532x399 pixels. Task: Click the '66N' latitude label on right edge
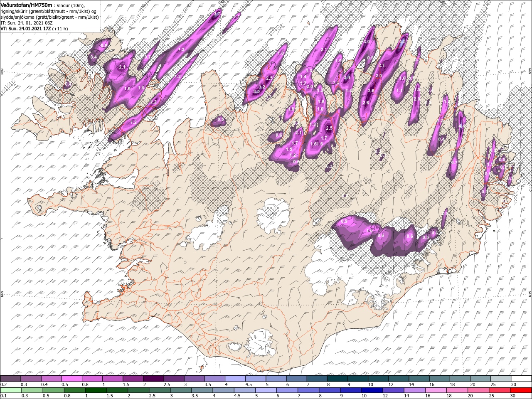(530, 71)
